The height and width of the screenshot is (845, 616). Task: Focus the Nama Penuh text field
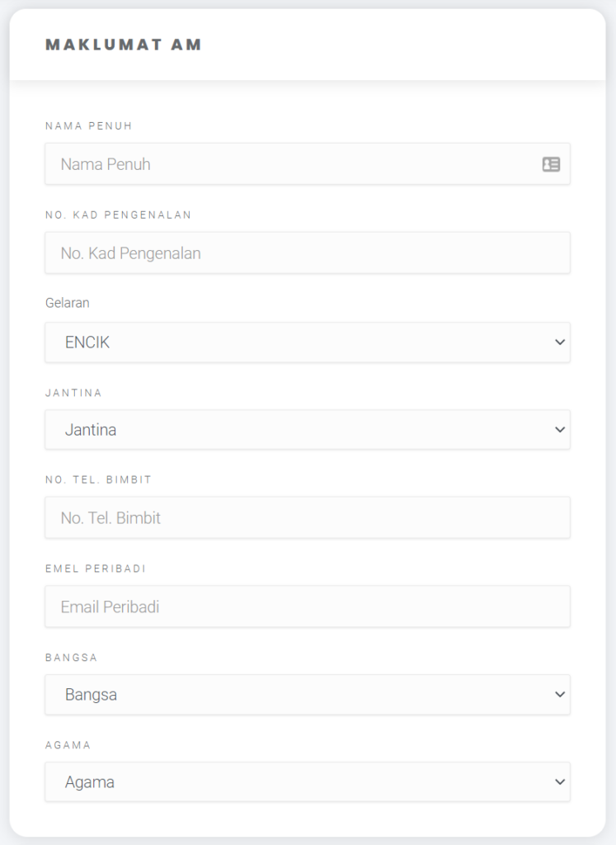[x=308, y=164]
